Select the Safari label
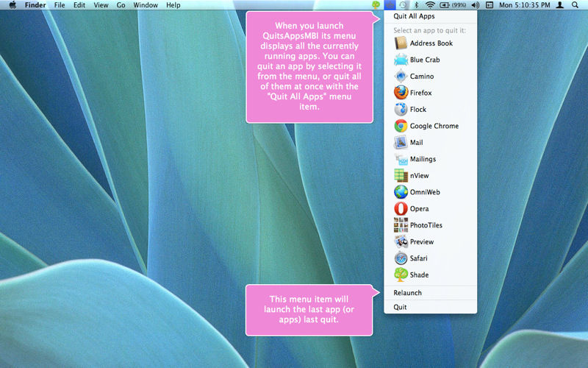 pos(418,258)
